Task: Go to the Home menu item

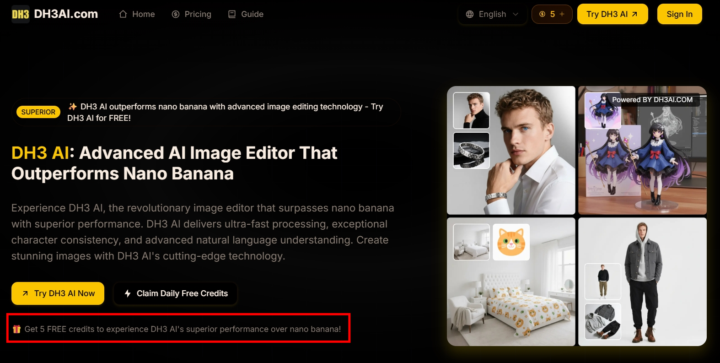Action: click(137, 14)
